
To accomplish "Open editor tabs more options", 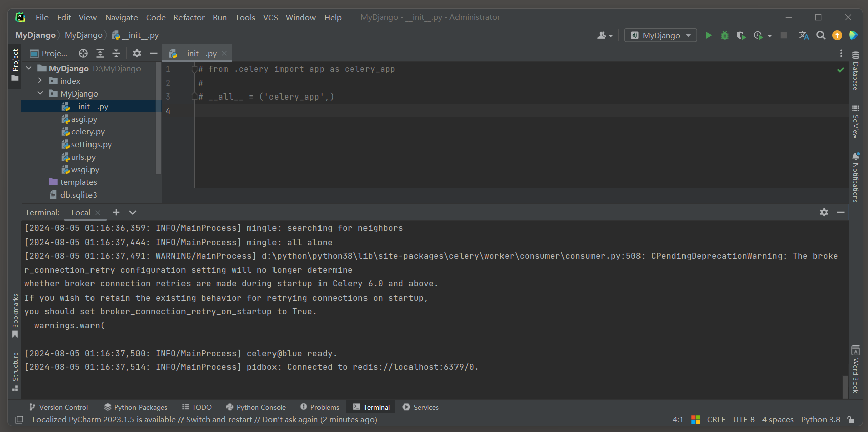I will pos(841,53).
